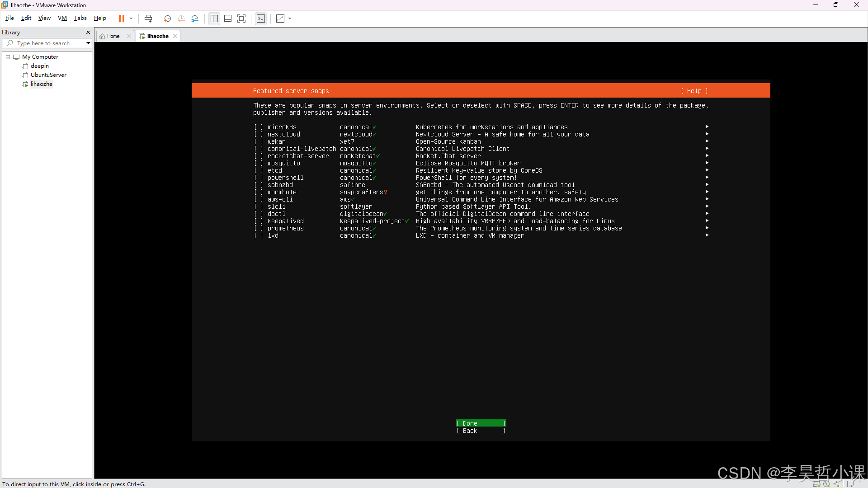The image size is (868, 488).
Task: Click the lihaozhe running VM icon in Library
Action: [x=25, y=84]
